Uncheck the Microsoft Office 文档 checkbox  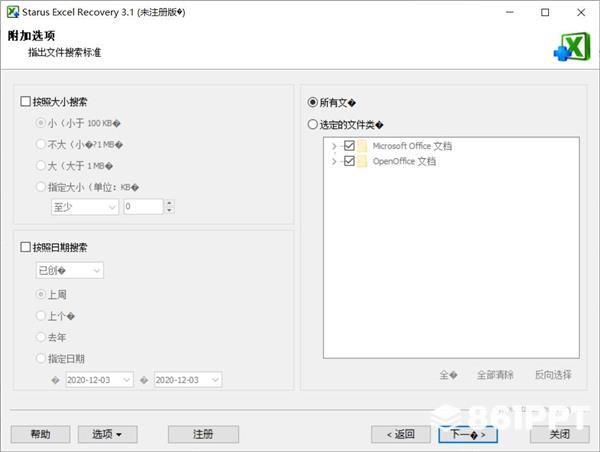point(349,145)
